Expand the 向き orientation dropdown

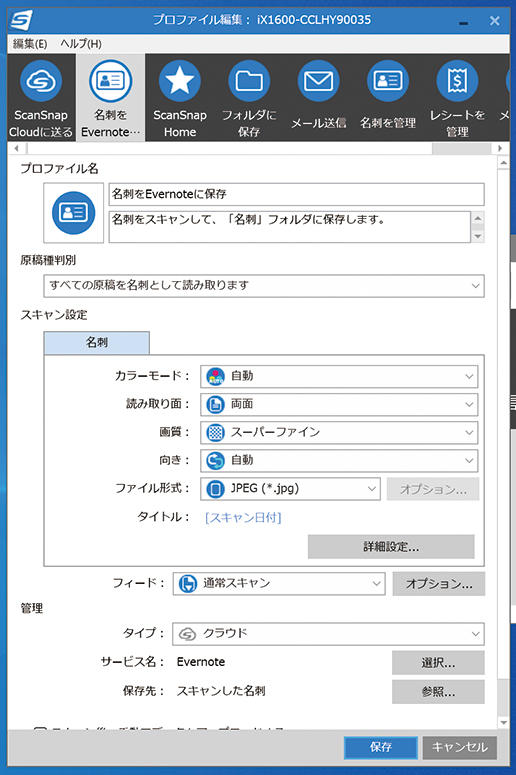tap(339, 461)
